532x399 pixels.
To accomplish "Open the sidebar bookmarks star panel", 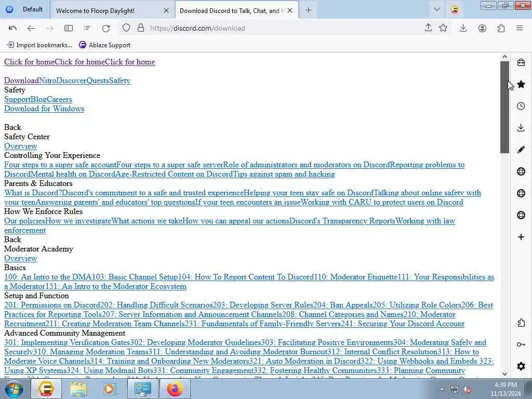I will 521,84.
